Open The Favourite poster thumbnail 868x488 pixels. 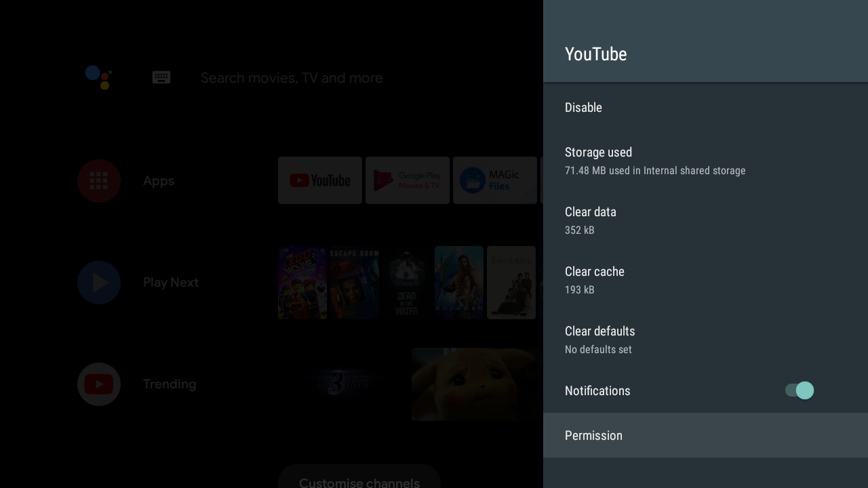click(x=511, y=283)
